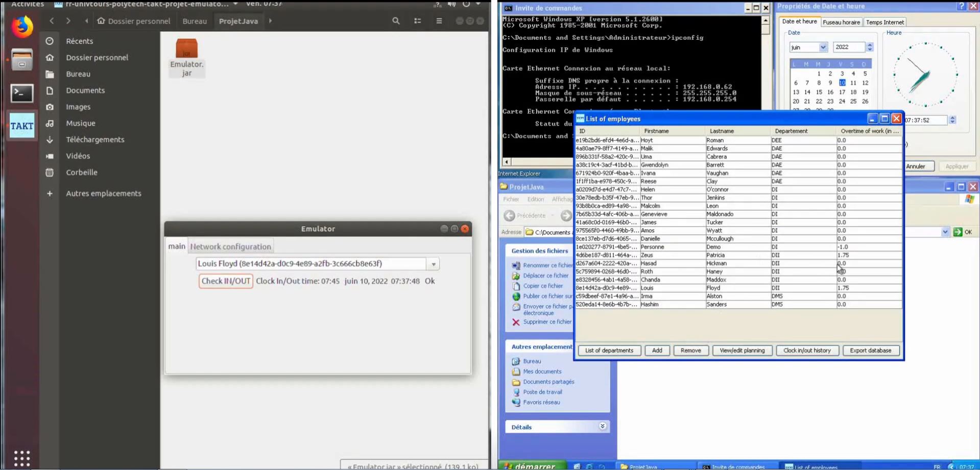This screenshot has width=980, height=470.
Task: Open the Clock in/out history button
Action: click(807, 351)
